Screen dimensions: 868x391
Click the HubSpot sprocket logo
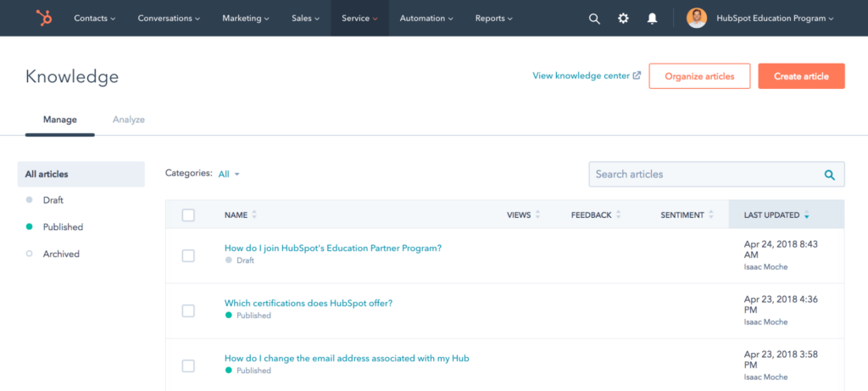44,19
